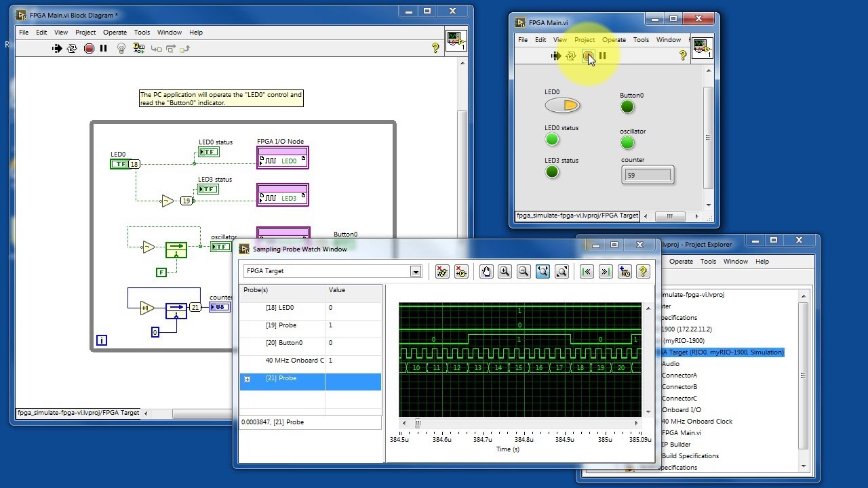The width and height of the screenshot is (868, 488).
Task: Jump to last sample in Probe Watch
Action: coord(606,271)
